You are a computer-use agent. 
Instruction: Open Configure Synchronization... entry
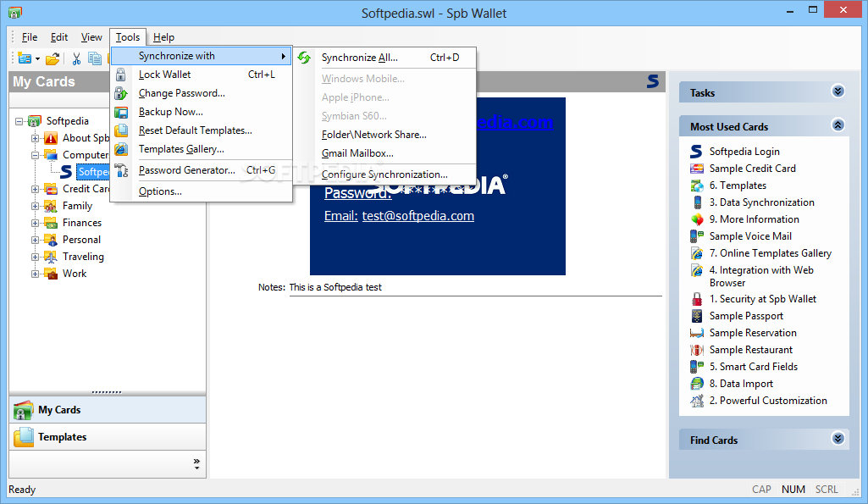384,174
